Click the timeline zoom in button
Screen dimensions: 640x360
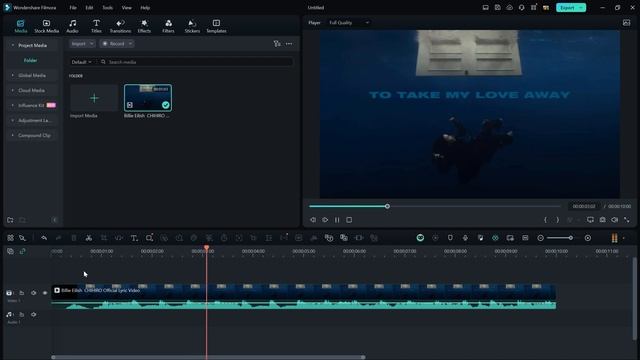point(588,238)
